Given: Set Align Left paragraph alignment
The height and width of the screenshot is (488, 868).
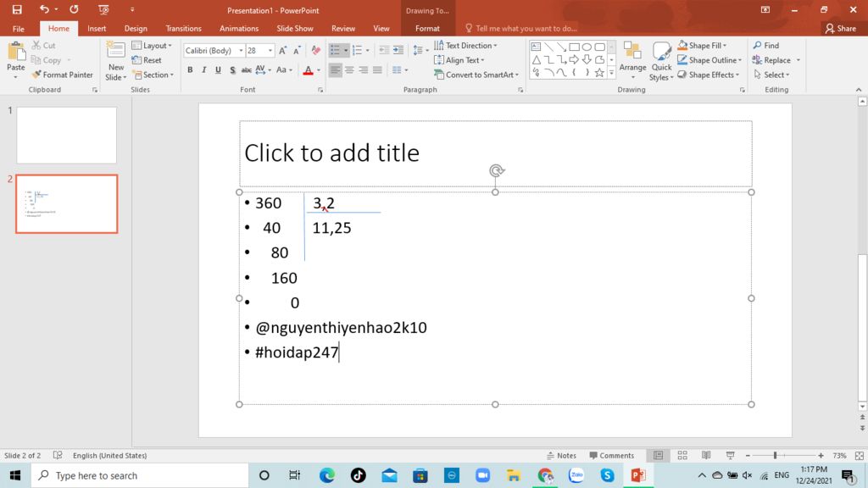Looking at the screenshot, I should (335, 69).
